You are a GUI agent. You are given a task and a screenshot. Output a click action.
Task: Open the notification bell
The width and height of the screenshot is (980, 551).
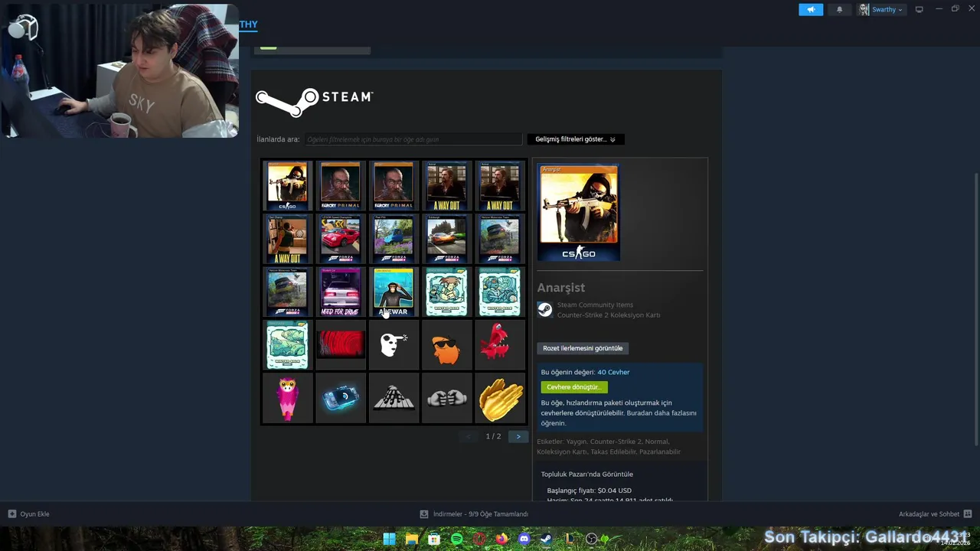coord(839,9)
